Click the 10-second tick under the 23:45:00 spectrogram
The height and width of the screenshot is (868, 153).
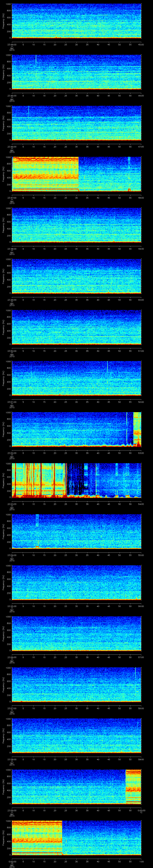[x=33, y=96]
